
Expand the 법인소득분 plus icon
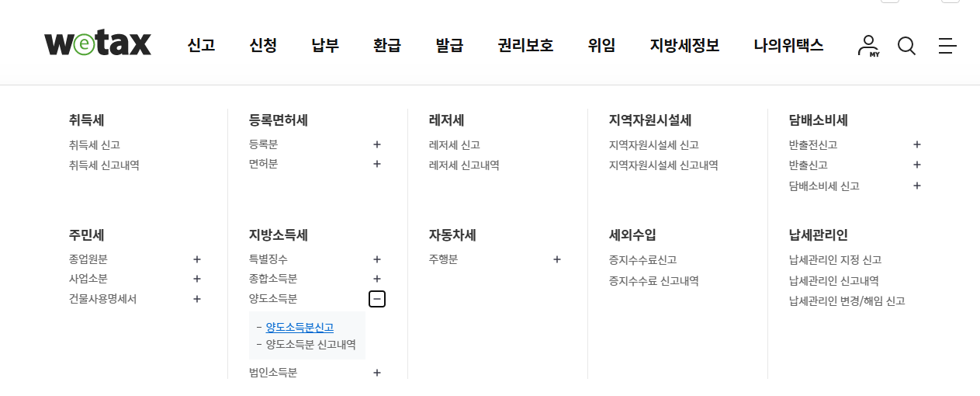[377, 373]
